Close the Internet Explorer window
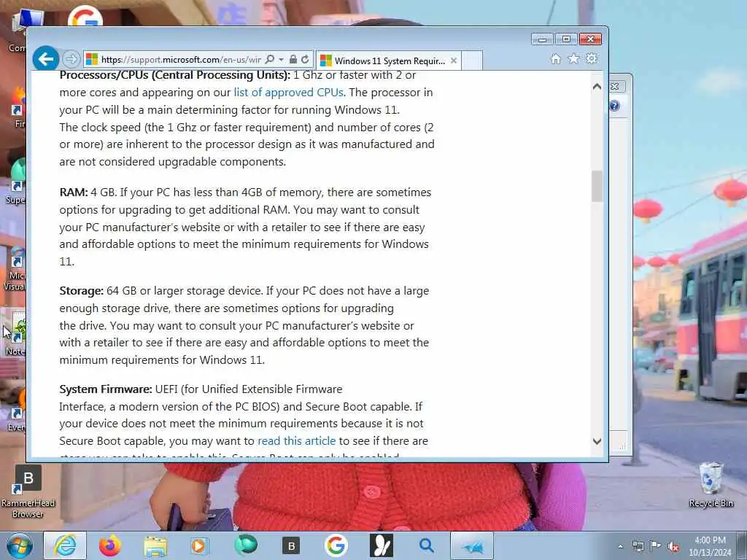The height and width of the screenshot is (560, 747). tap(591, 39)
